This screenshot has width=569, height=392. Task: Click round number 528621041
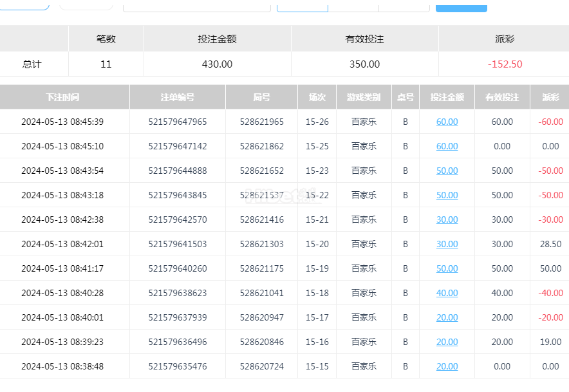[261, 293]
